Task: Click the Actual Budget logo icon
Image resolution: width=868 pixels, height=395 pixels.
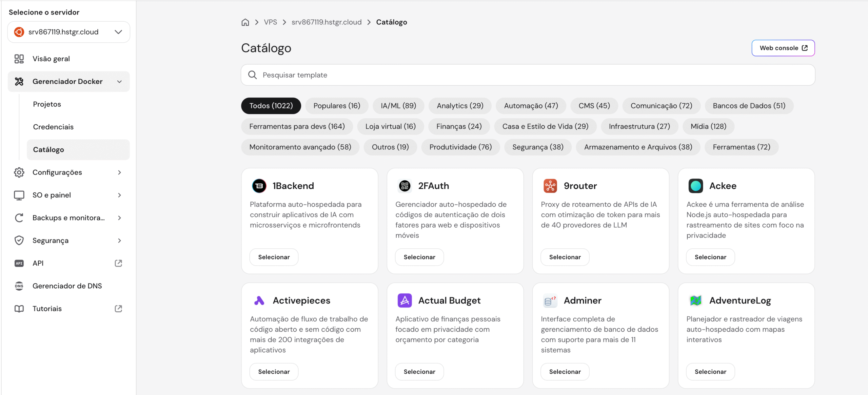Action: point(405,300)
